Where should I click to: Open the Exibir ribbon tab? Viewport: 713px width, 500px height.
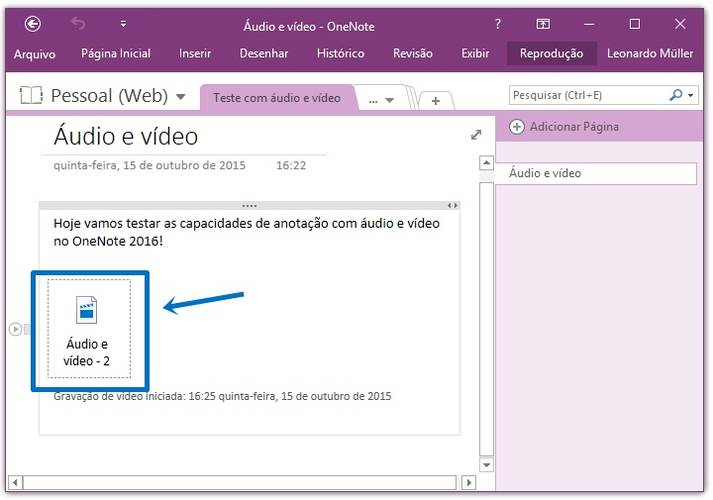click(475, 53)
